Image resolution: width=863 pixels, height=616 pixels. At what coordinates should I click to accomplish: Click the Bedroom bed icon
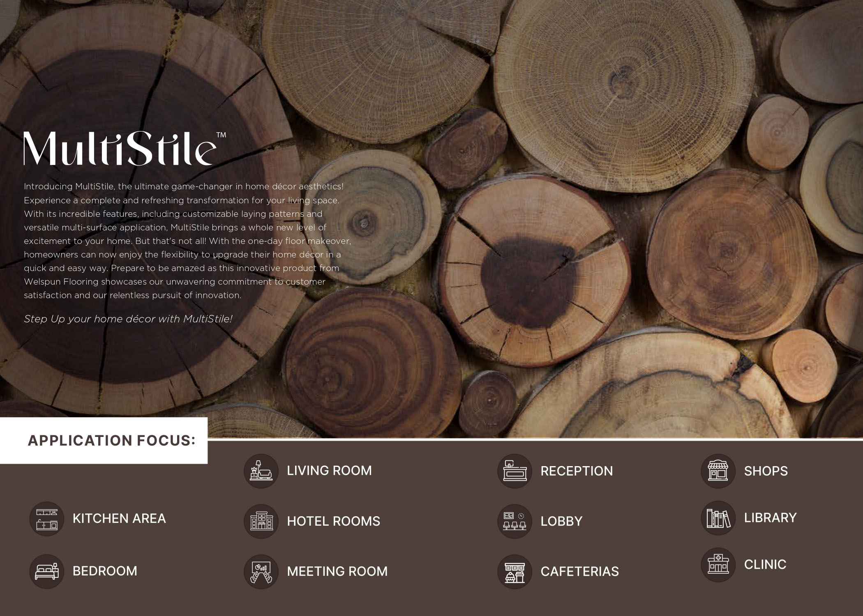click(47, 571)
